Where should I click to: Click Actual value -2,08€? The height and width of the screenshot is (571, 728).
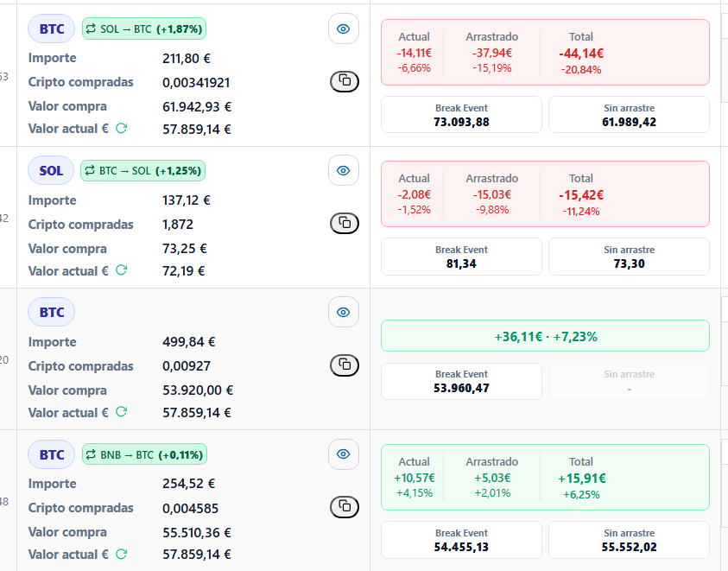415,194
